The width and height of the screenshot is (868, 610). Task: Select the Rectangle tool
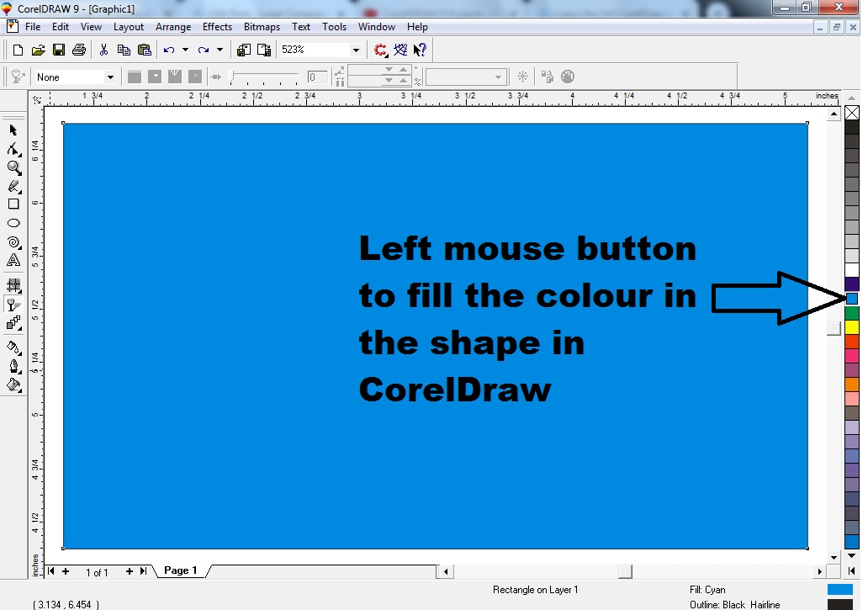[x=13, y=204]
